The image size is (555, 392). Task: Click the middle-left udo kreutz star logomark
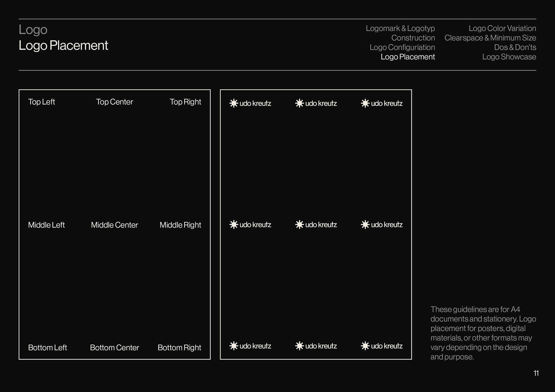tap(234, 224)
